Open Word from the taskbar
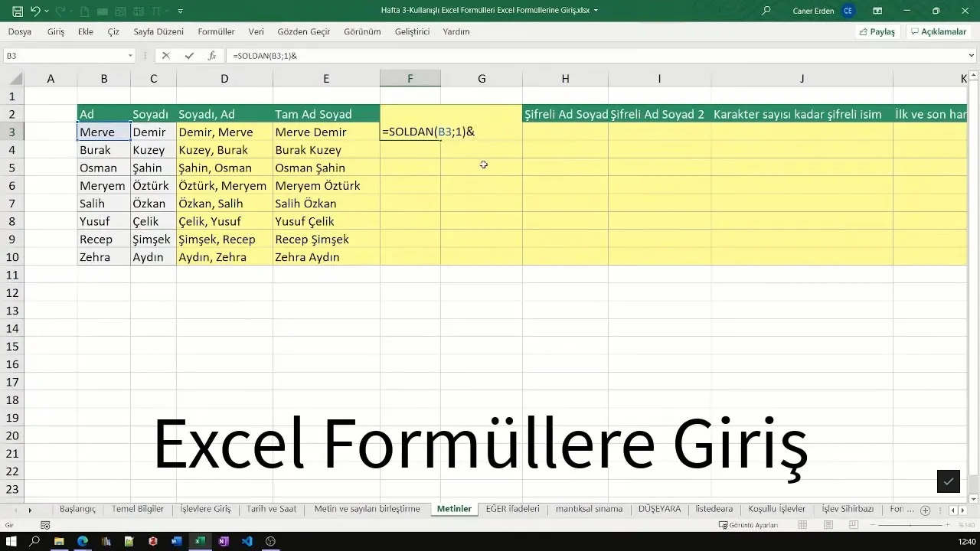Image resolution: width=980 pixels, height=551 pixels. (x=176, y=541)
